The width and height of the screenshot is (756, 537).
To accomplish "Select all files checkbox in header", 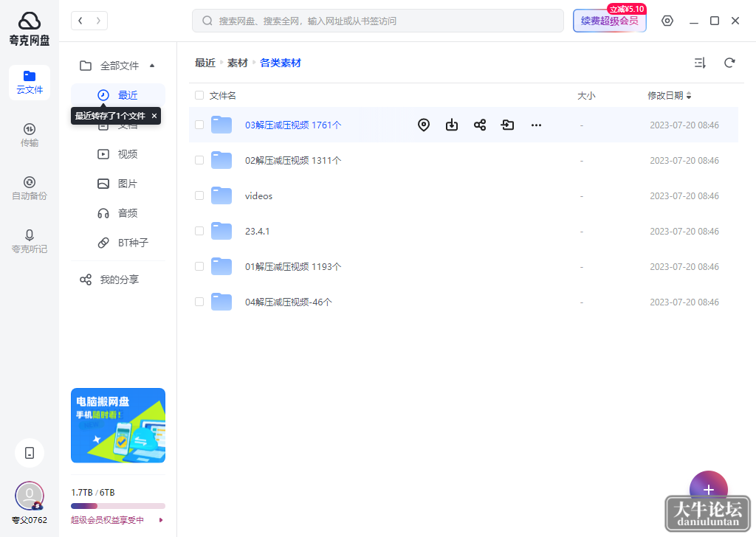I will coord(199,95).
